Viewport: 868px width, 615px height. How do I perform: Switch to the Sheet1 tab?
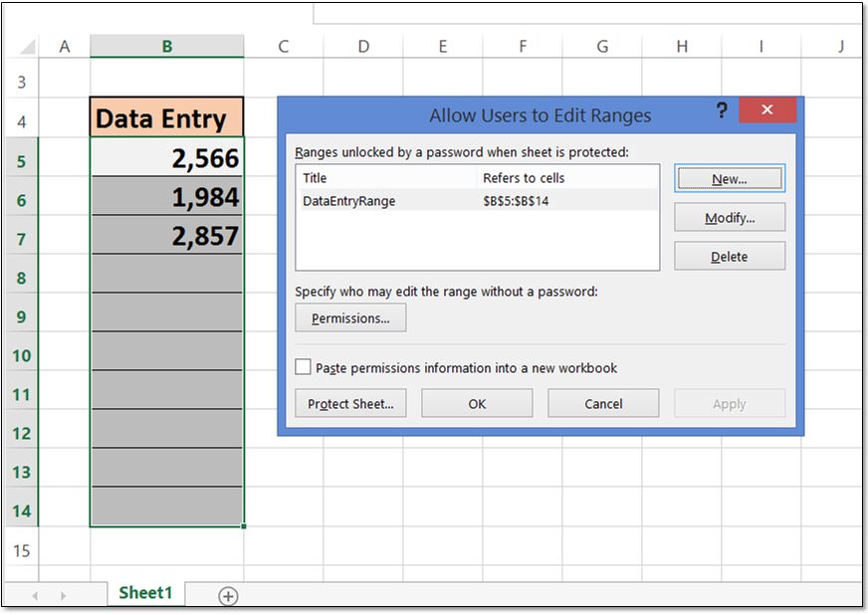(145, 594)
